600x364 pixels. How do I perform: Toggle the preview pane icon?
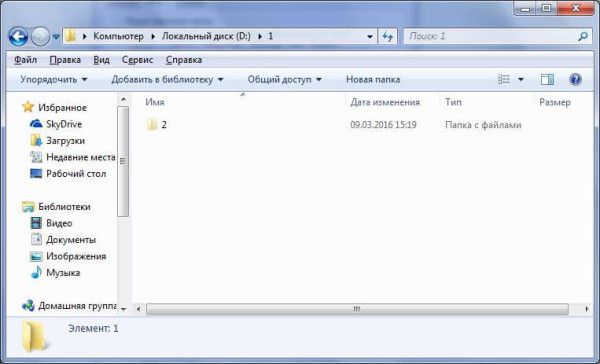[547, 80]
